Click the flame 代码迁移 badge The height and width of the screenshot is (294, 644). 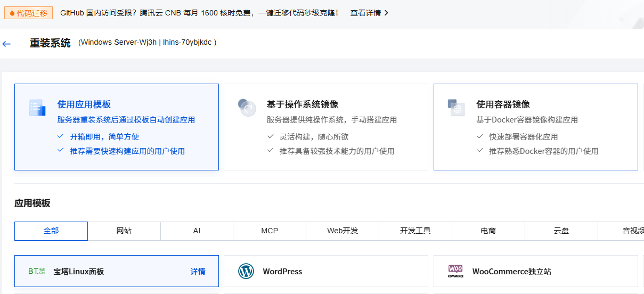[29, 13]
